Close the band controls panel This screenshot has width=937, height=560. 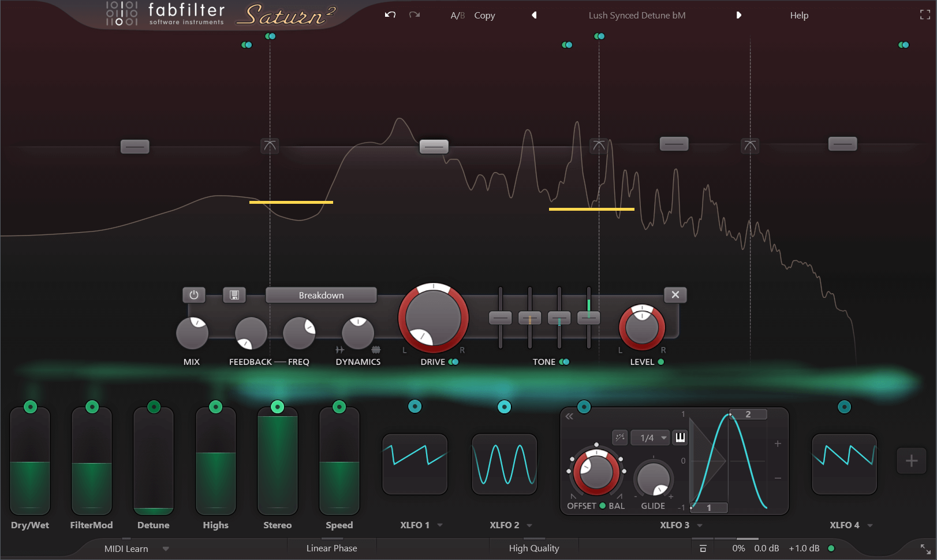(x=675, y=295)
